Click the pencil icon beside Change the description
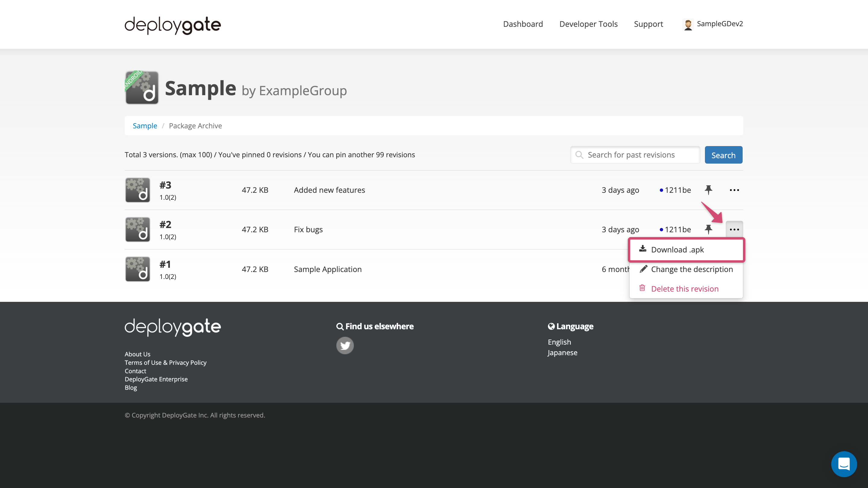The image size is (868, 488). [x=644, y=269]
